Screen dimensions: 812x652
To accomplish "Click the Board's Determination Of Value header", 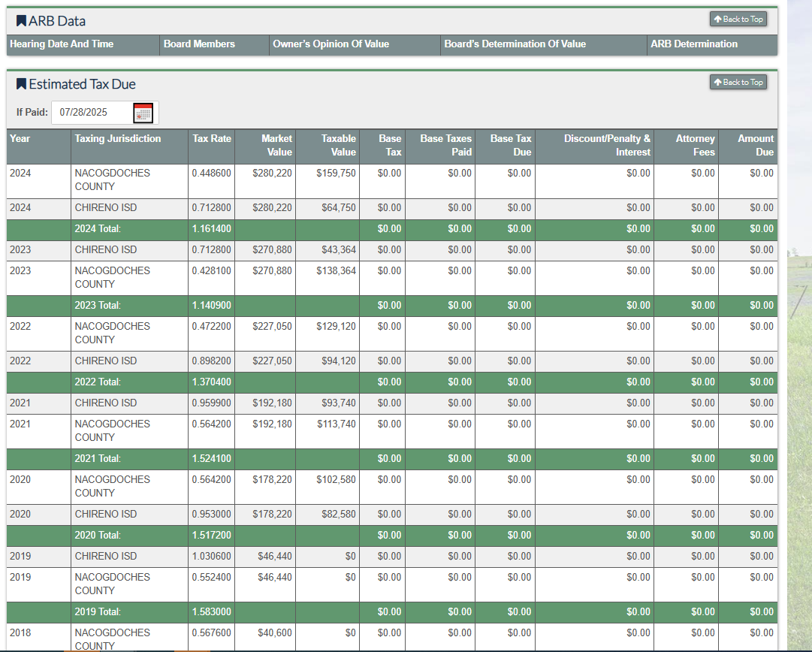I will [x=515, y=44].
